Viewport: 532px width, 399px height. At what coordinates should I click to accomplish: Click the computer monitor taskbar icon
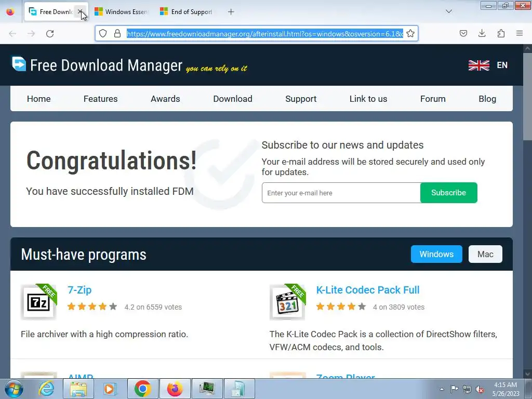207,389
